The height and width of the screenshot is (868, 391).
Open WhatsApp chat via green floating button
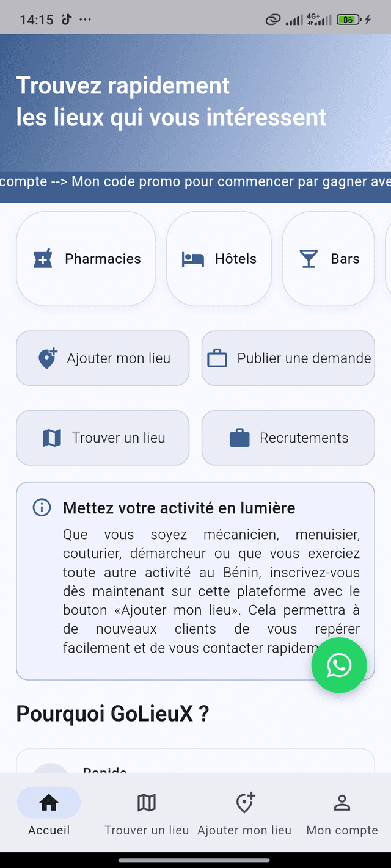click(x=339, y=665)
